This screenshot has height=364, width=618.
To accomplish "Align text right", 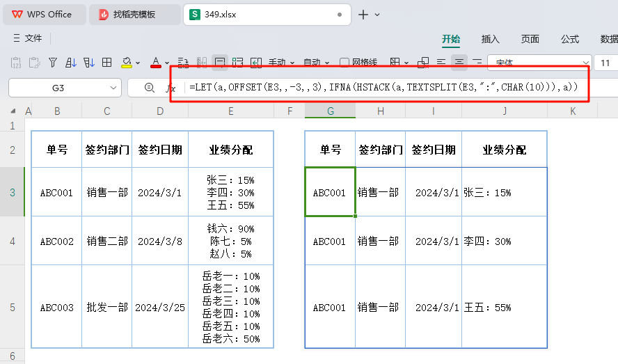I will (477, 63).
